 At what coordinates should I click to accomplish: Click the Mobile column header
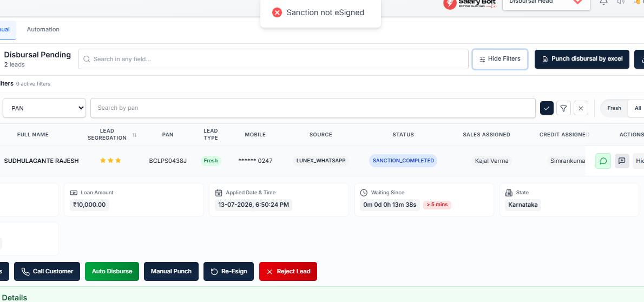(x=255, y=135)
